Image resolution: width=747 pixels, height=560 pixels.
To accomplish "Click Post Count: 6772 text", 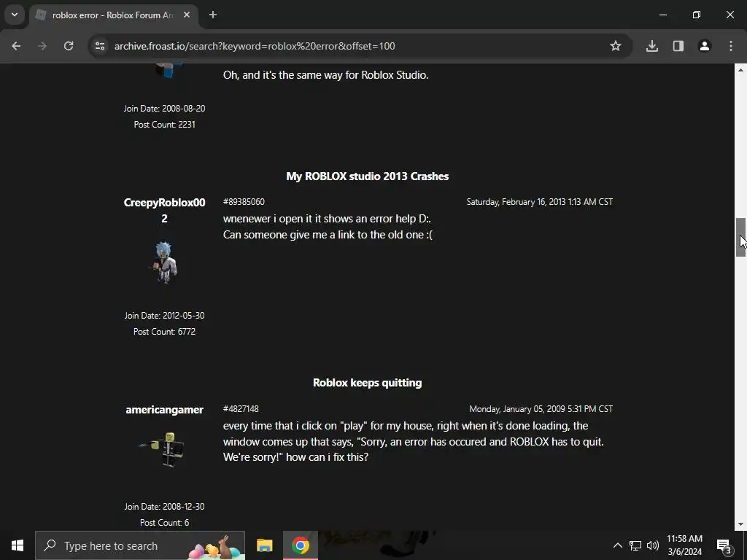I will pos(164,332).
